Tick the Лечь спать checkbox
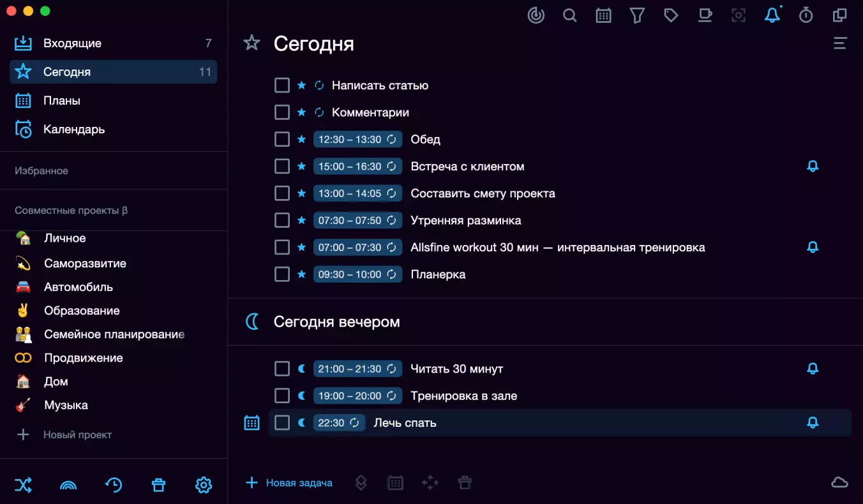This screenshot has height=504, width=863. tap(282, 422)
